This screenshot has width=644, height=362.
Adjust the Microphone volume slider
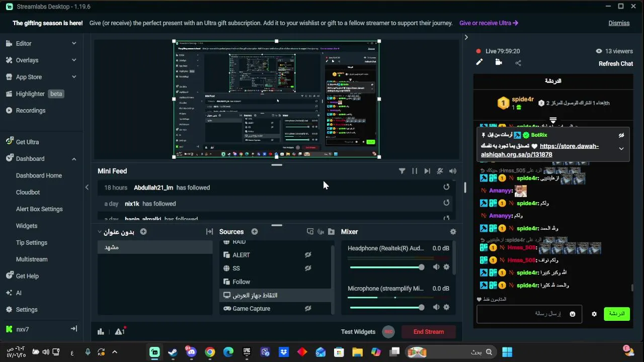click(386, 307)
